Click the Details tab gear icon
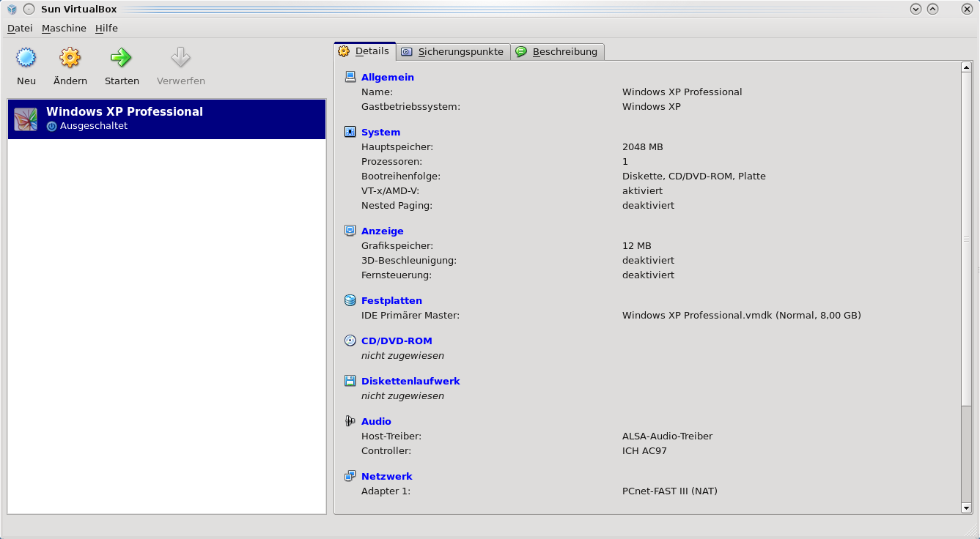Viewport: 980px width, 539px height. pos(344,51)
